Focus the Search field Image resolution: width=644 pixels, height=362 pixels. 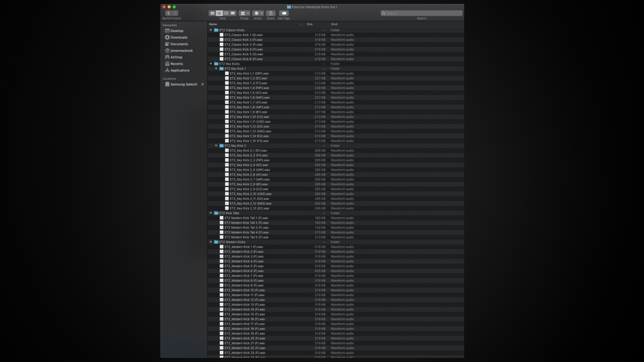click(x=422, y=13)
